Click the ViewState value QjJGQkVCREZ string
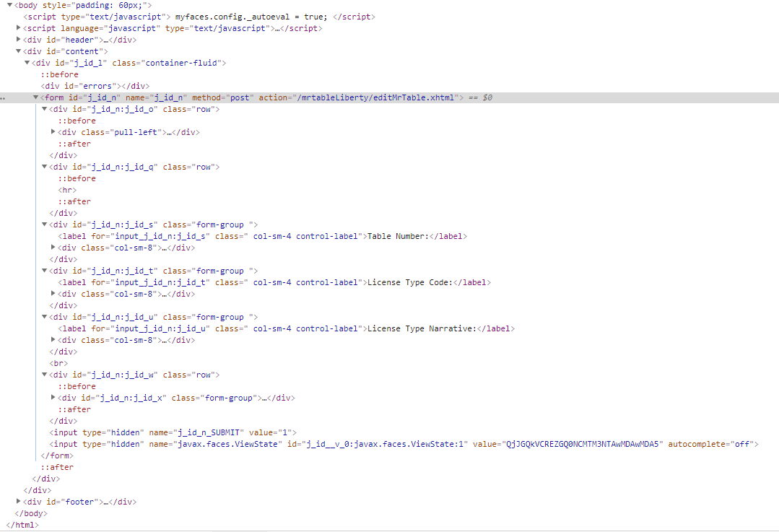 coord(582,444)
